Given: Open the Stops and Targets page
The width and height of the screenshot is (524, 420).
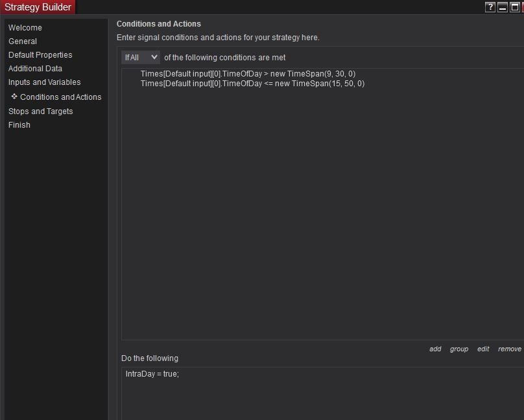Looking at the screenshot, I should [x=41, y=111].
